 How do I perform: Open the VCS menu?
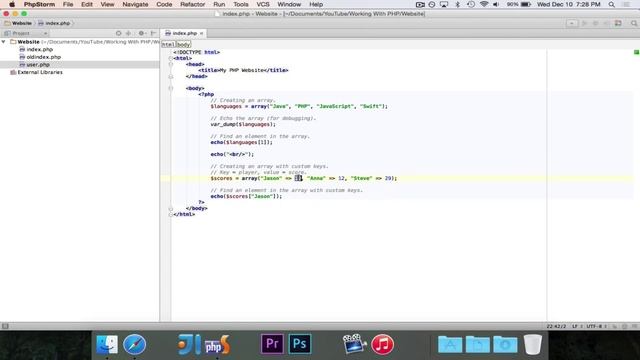(263, 4)
